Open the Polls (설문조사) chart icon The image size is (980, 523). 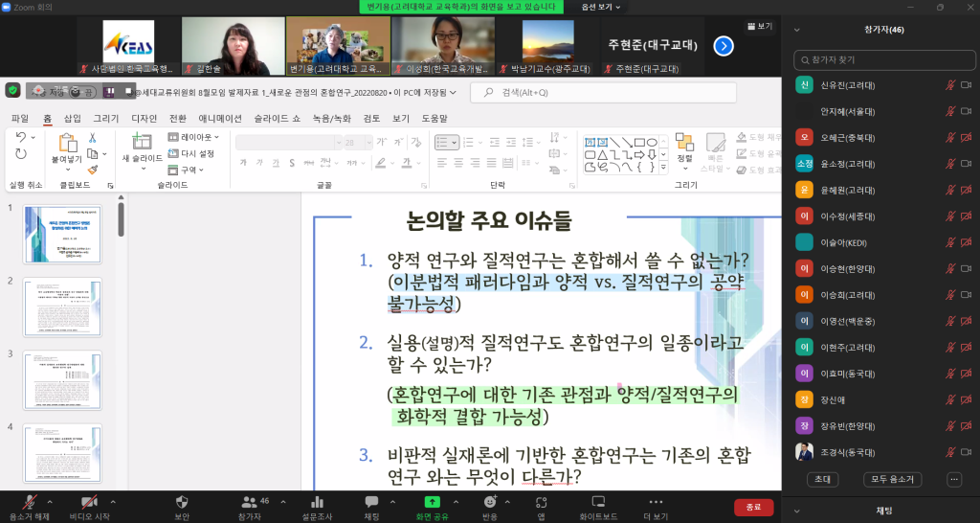pyautogui.click(x=316, y=502)
